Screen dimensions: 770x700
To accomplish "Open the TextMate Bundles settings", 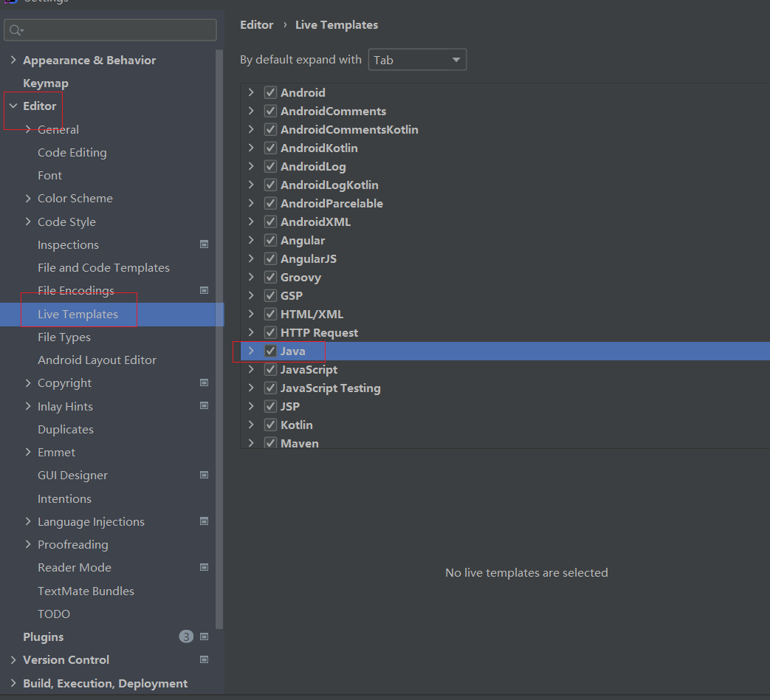I will click(x=86, y=591).
